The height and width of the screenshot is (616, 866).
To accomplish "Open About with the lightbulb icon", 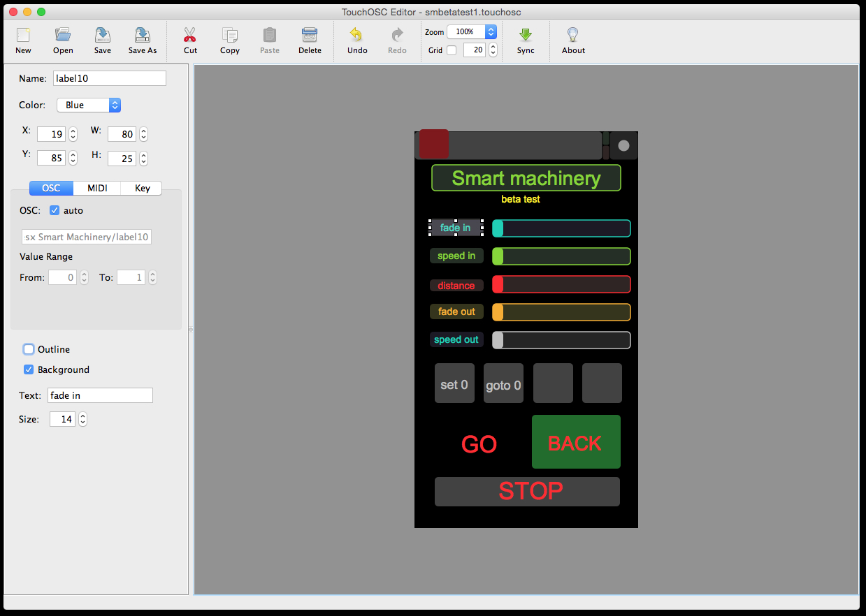I will pos(573,35).
